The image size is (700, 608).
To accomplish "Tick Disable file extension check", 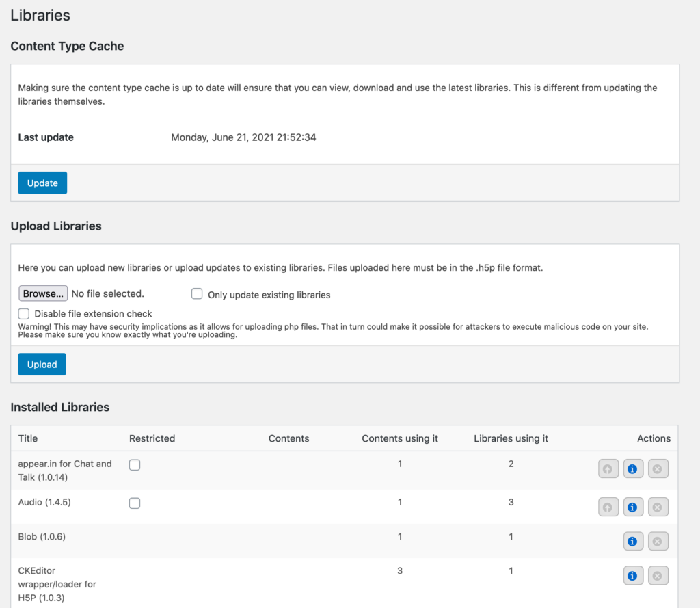I will [x=24, y=313].
